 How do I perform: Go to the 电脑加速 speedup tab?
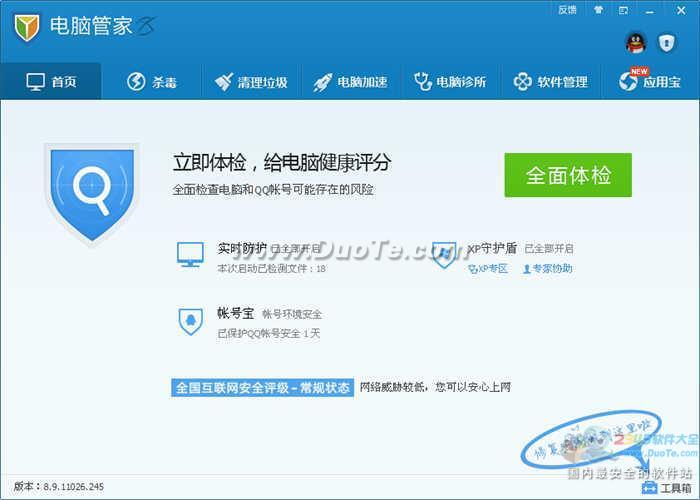pyautogui.click(x=351, y=82)
